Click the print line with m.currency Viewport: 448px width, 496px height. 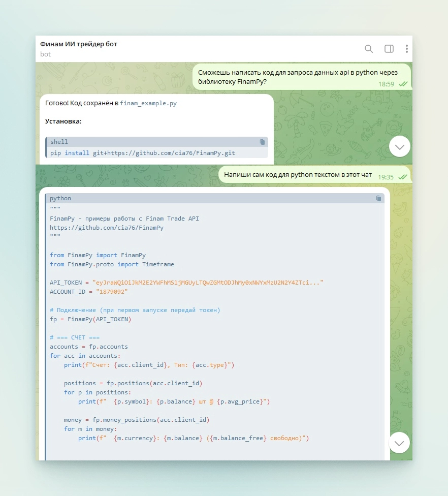point(194,438)
